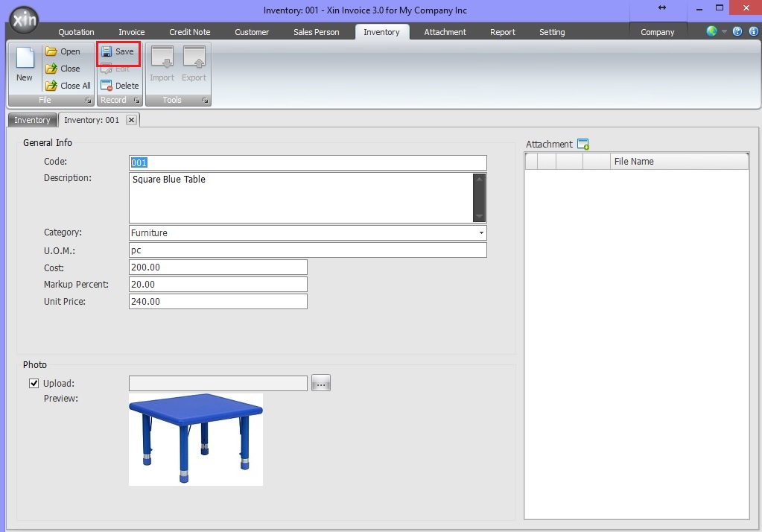Click the Code input field
The height and width of the screenshot is (532, 762).
point(308,163)
